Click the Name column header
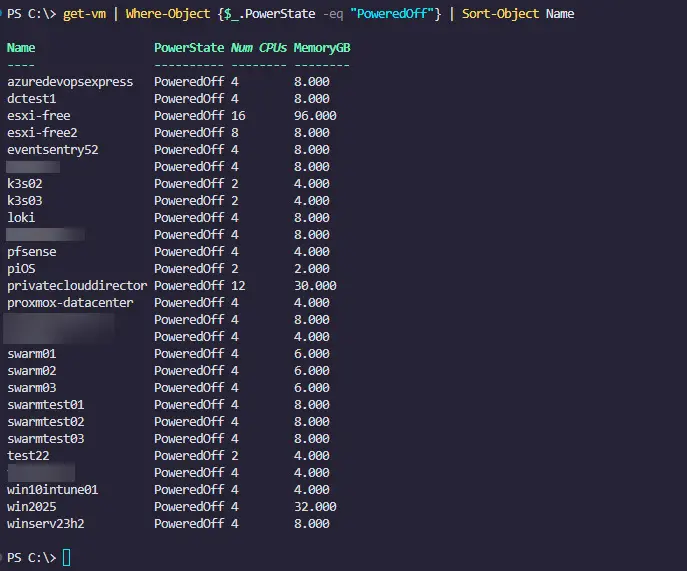The image size is (687, 571). point(21,48)
